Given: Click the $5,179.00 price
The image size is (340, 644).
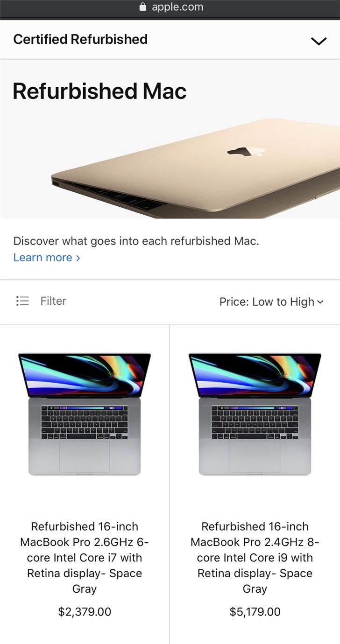Looking at the screenshot, I should (255, 612).
